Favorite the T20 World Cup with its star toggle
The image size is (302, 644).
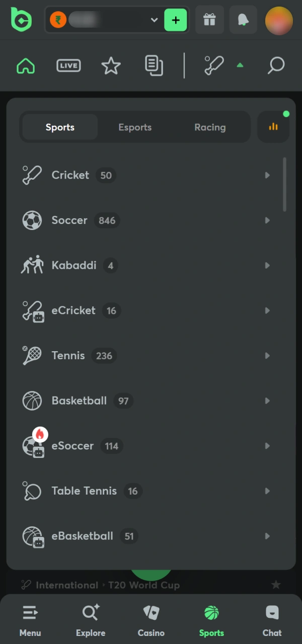276,585
